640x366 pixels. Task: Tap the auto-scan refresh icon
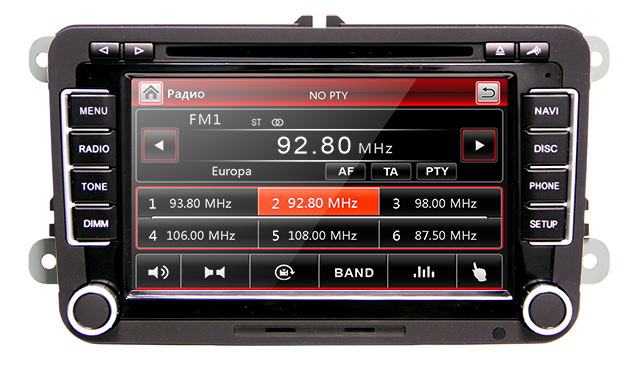[284, 272]
